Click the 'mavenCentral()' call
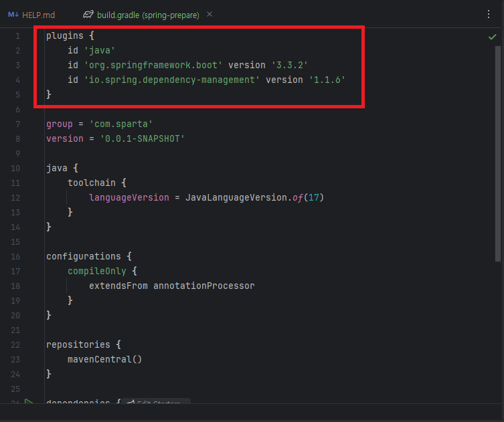 (105, 359)
